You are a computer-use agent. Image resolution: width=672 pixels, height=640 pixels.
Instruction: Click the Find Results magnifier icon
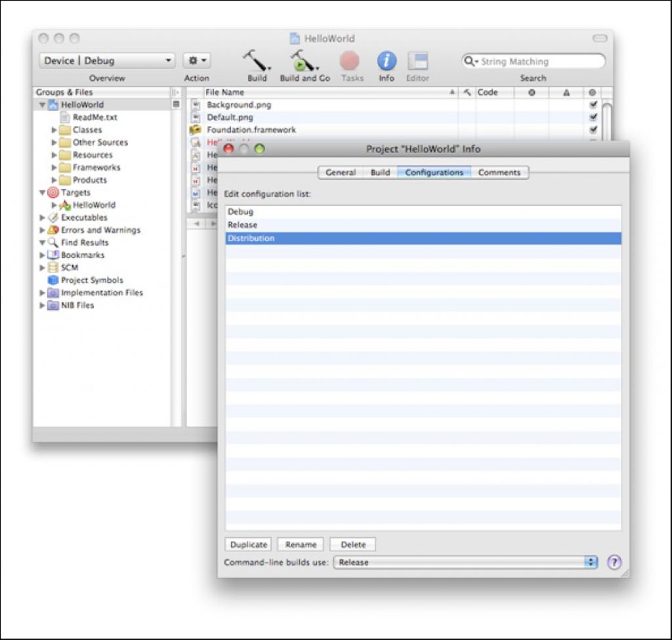pyautogui.click(x=53, y=242)
